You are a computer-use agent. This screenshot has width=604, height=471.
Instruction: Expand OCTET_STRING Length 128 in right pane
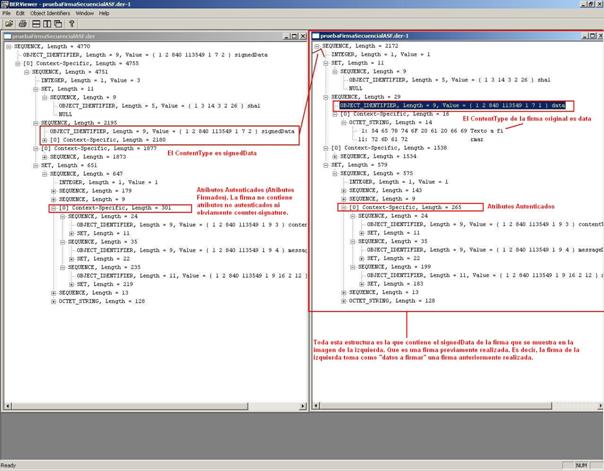point(343,299)
